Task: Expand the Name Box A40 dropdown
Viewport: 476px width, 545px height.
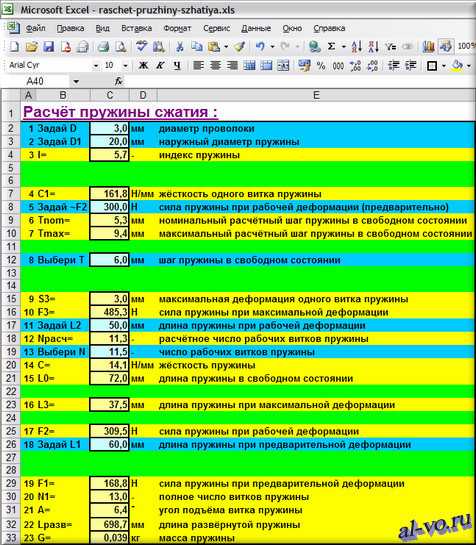Action: pyautogui.click(x=76, y=82)
